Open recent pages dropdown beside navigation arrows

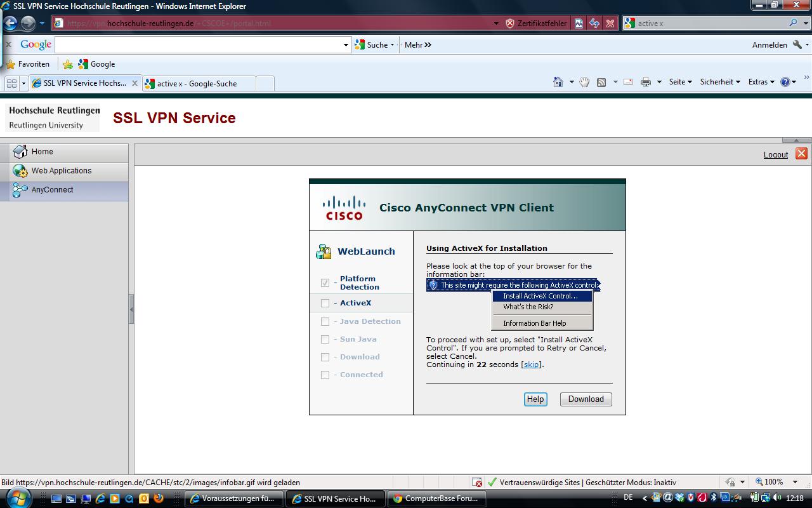click(x=43, y=23)
